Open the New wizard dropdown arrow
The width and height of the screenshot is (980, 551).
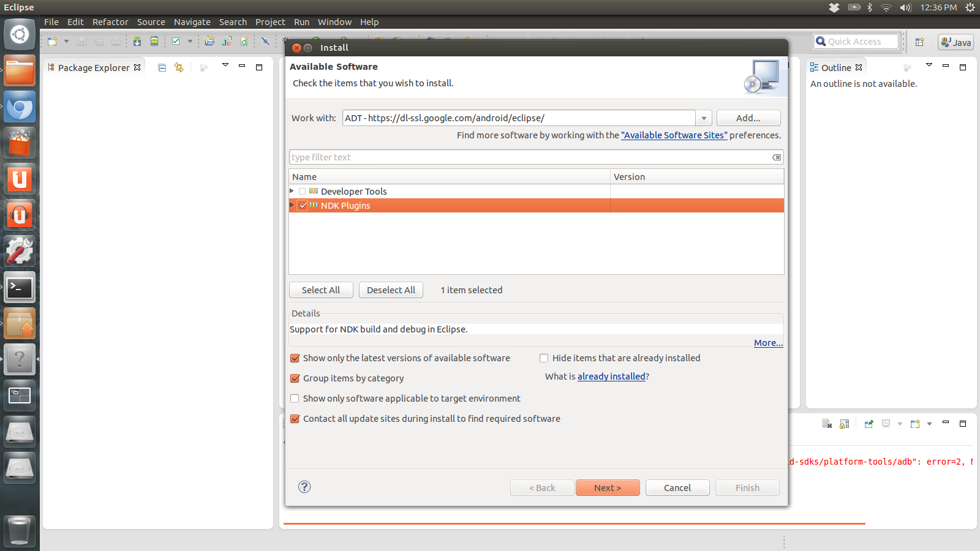point(66,42)
